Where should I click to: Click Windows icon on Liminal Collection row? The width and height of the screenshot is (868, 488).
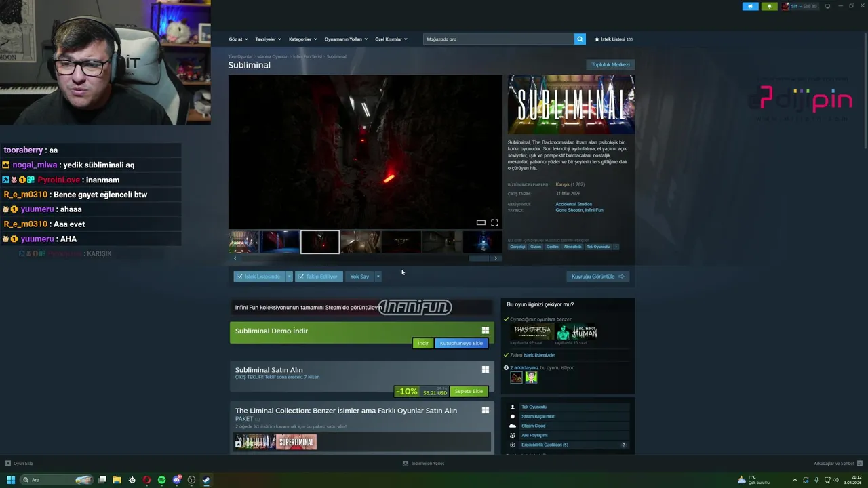click(486, 410)
